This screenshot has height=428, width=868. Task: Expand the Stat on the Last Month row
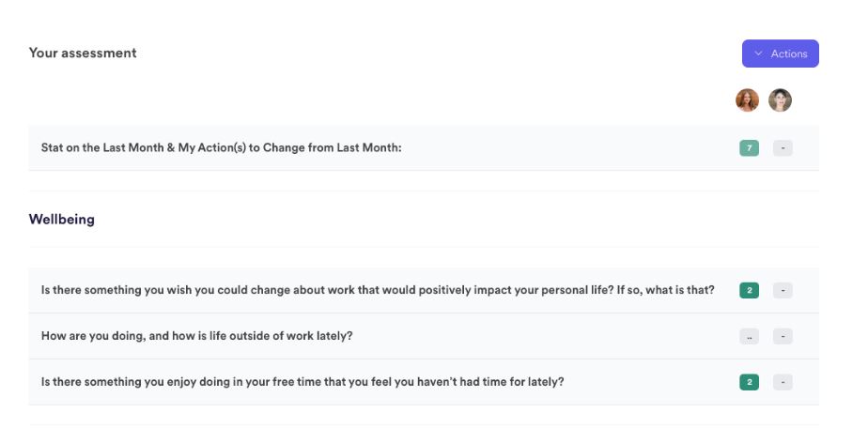click(x=424, y=148)
